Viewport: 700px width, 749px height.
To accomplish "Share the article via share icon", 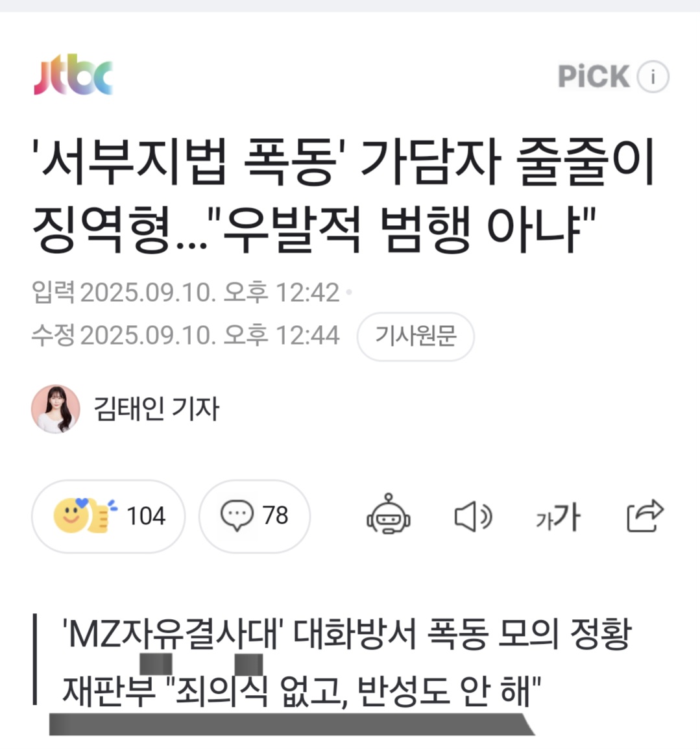I will [x=645, y=515].
